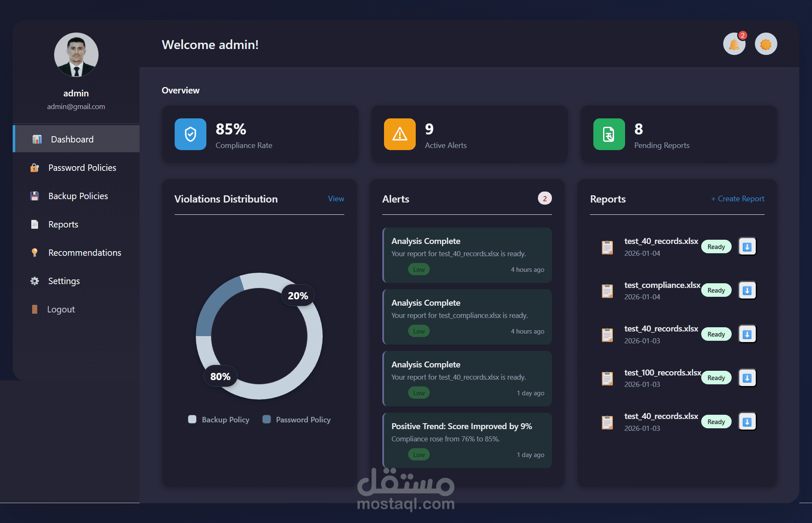This screenshot has height=523, width=812.
Task: Click the download icon for the top report
Action: click(747, 247)
